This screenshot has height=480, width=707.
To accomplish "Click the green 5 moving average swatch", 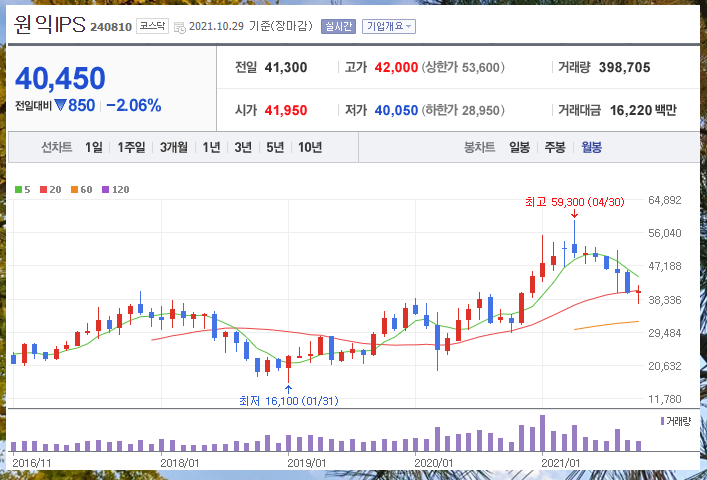I will [x=18, y=190].
